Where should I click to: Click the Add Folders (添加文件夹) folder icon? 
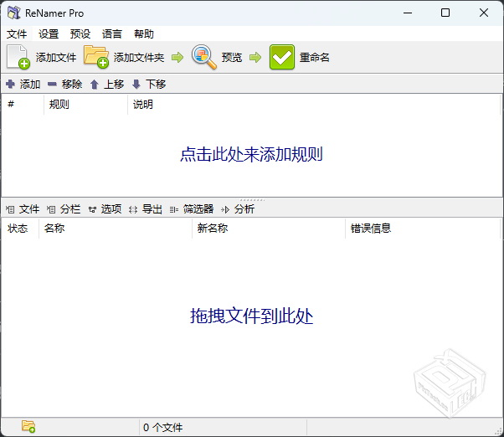tap(96, 57)
